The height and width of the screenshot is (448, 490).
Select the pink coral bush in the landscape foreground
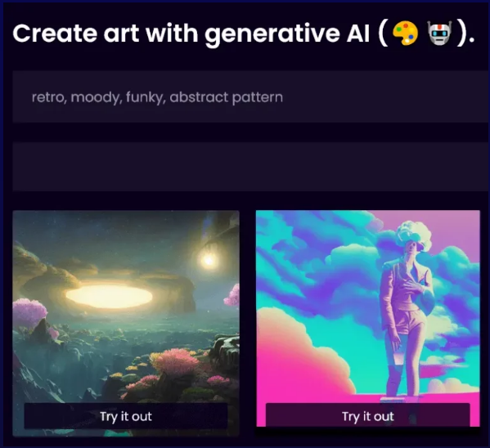point(174,361)
